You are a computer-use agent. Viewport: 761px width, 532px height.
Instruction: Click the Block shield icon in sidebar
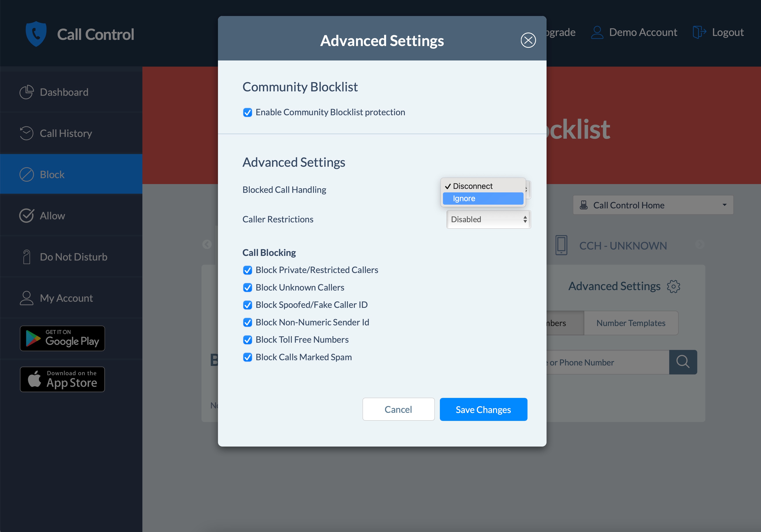[27, 174]
